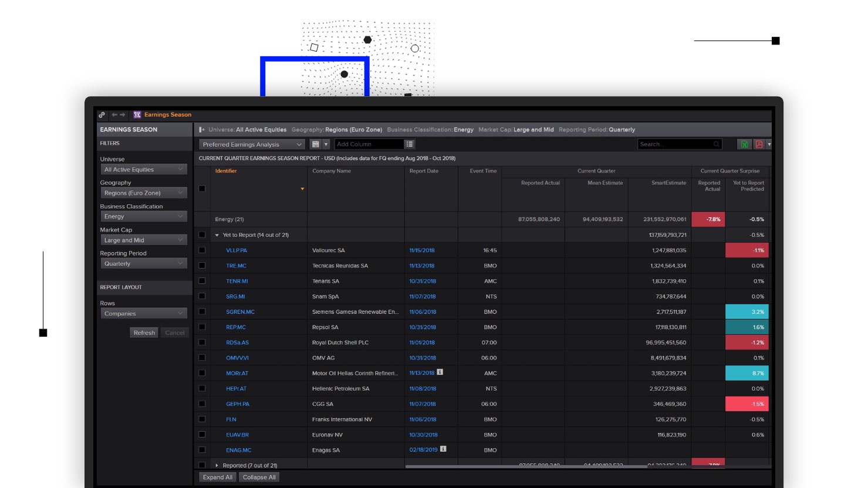Viewport: 868px width, 488px height.
Task: Click the red -7.8% Energy surprise cell
Action: (x=708, y=219)
